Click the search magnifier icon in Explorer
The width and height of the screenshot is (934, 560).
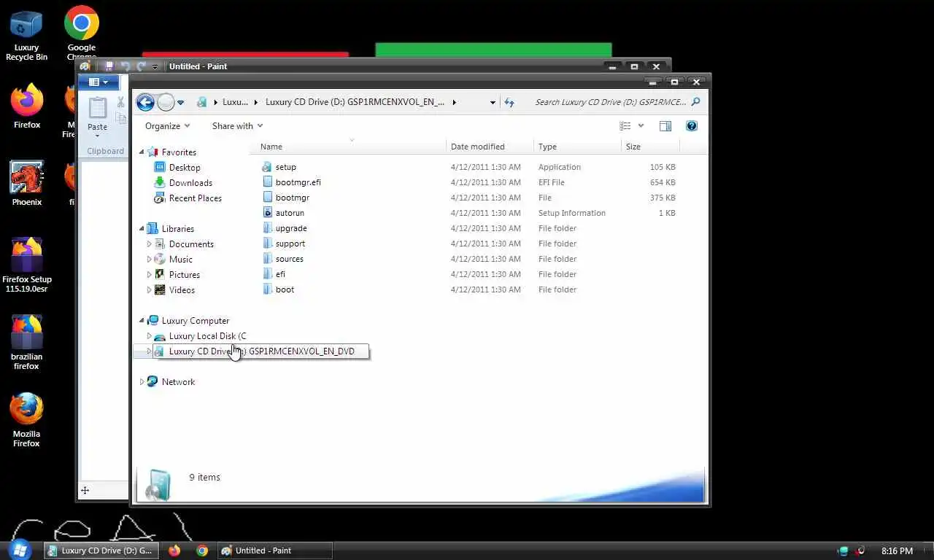pos(695,102)
